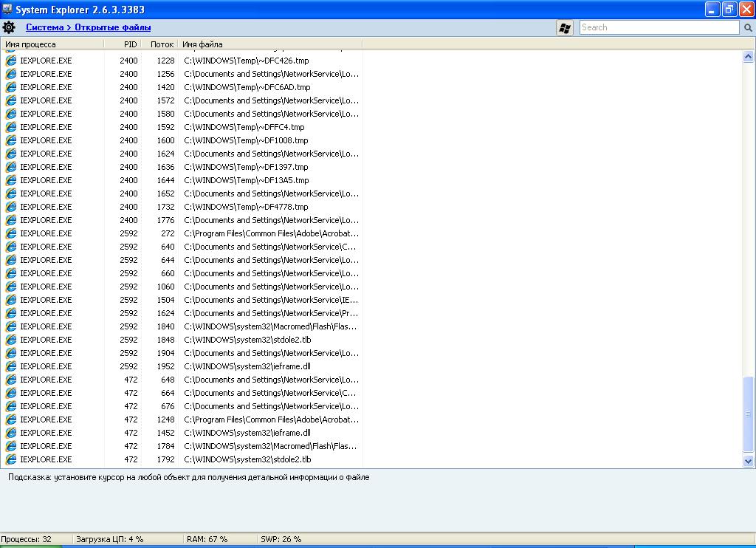Click the scrollbar up arrow
The image size is (756, 548).
[748, 56]
